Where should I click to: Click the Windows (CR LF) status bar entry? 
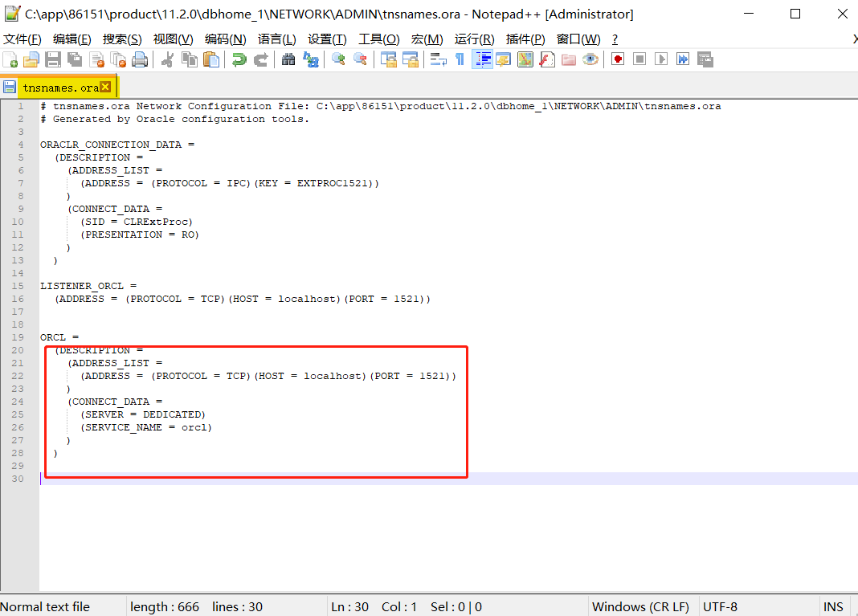coord(640,606)
